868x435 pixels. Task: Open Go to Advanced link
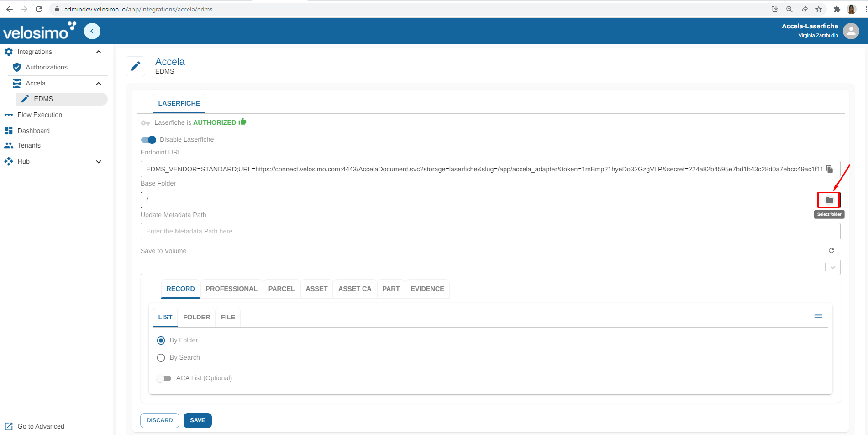coord(41,426)
